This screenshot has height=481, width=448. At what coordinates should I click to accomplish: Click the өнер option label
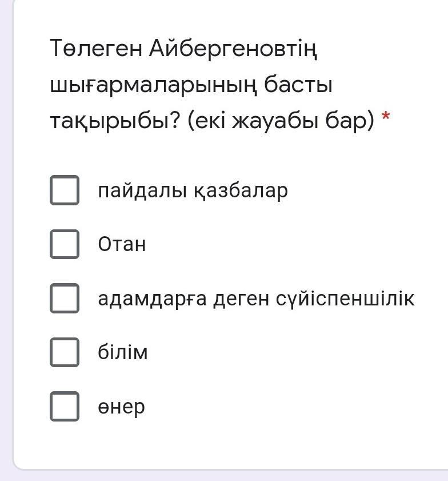point(121,407)
